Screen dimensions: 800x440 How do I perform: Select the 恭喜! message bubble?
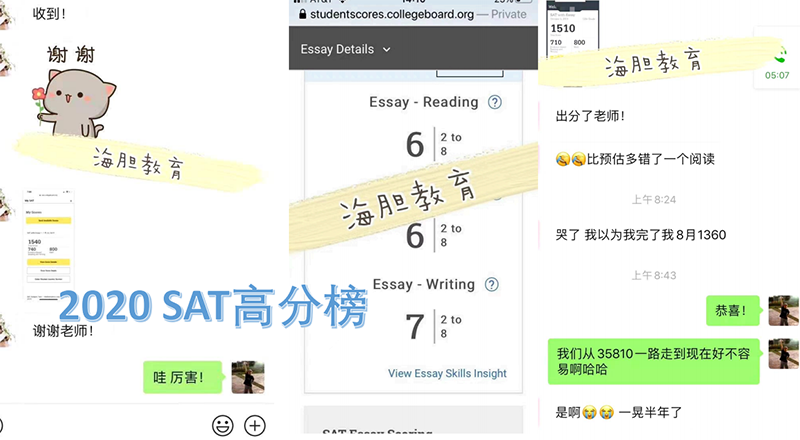click(x=734, y=310)
